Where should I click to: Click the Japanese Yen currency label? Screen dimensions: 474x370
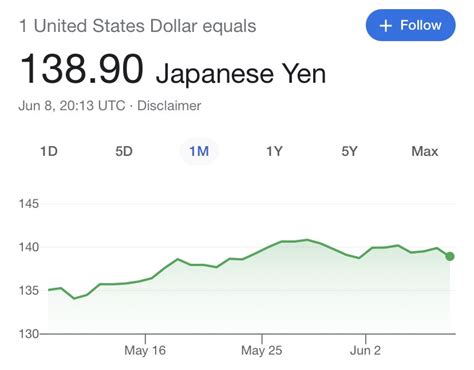(x=241, y=74)
